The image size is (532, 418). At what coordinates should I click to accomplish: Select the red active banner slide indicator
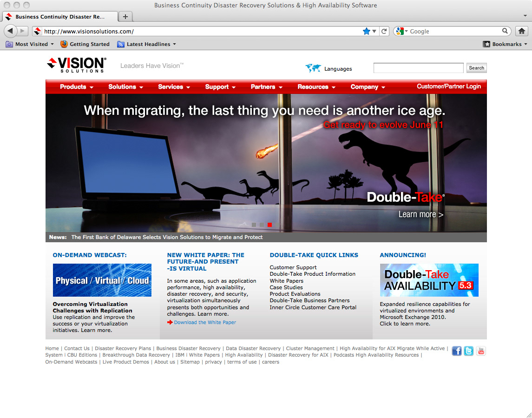click(x=270, y=225)
